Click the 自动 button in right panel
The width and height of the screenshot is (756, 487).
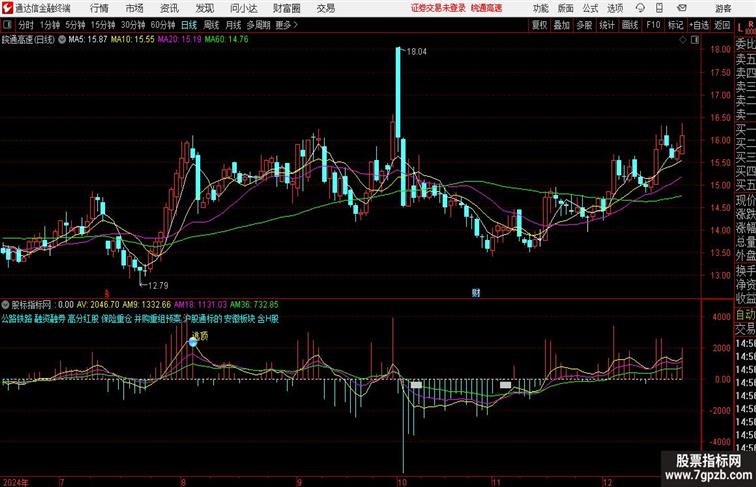[x=745, y=315]
